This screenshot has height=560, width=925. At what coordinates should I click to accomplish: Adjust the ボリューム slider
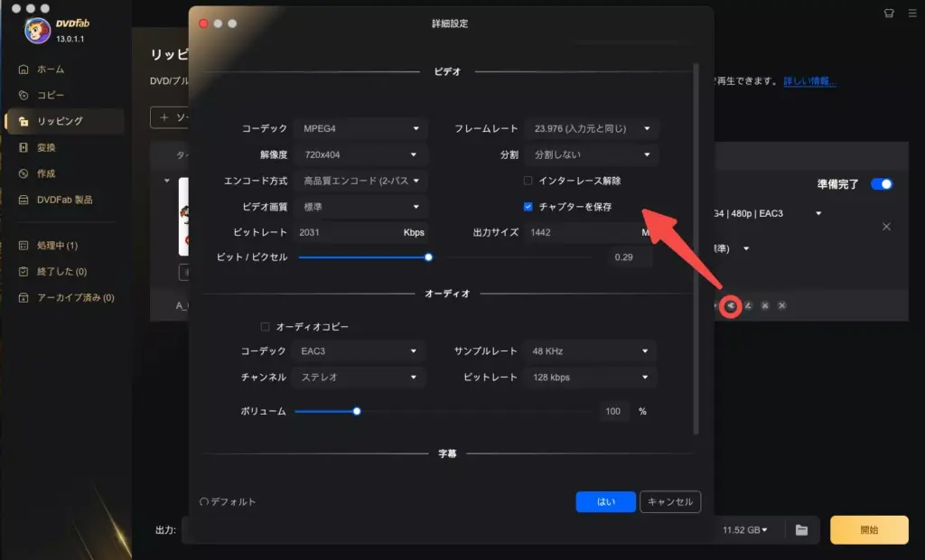(x=357, y=411)
